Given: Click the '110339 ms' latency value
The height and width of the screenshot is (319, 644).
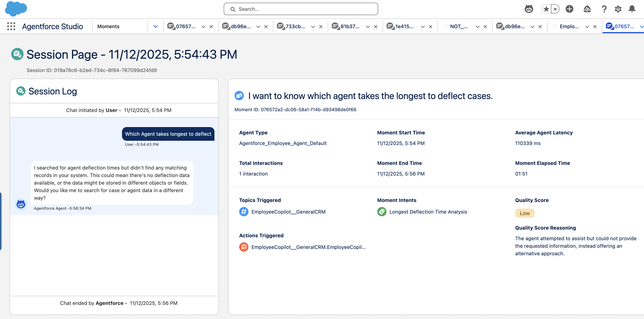Looking at the screenshot, I should point(528,143).
